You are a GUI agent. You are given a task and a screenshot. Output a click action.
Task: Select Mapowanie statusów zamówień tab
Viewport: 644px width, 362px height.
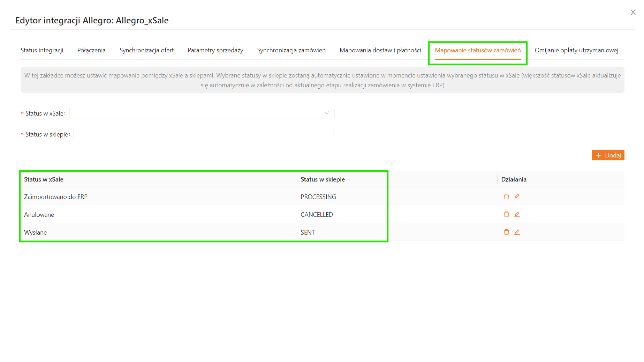478,50
